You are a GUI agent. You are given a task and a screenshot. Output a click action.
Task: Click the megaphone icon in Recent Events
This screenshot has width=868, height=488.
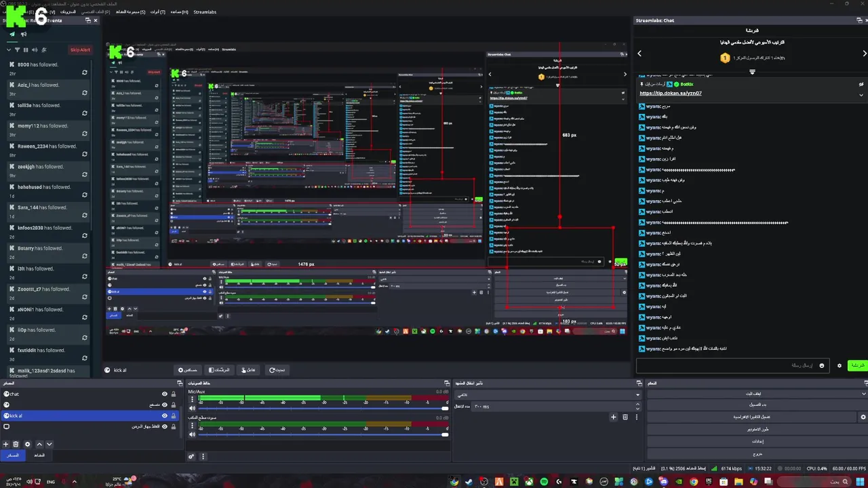[23, 34]
